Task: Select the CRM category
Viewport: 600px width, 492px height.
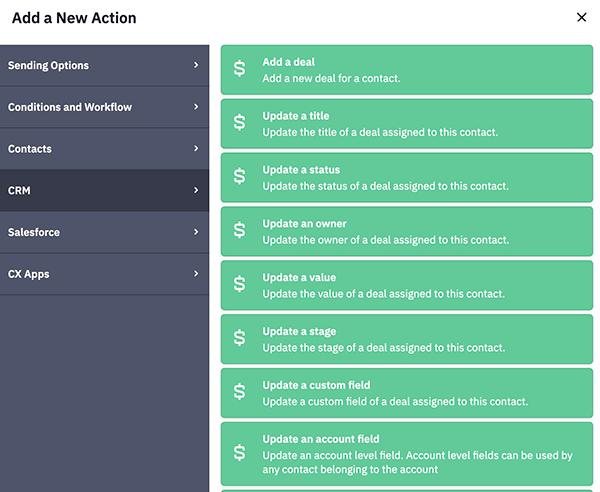Action: pos(104,191)
